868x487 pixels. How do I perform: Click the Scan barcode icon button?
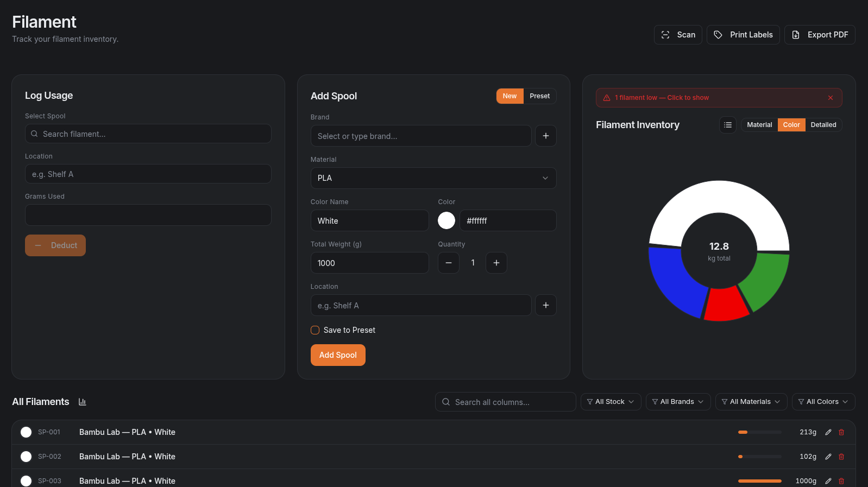coord(665,35)
